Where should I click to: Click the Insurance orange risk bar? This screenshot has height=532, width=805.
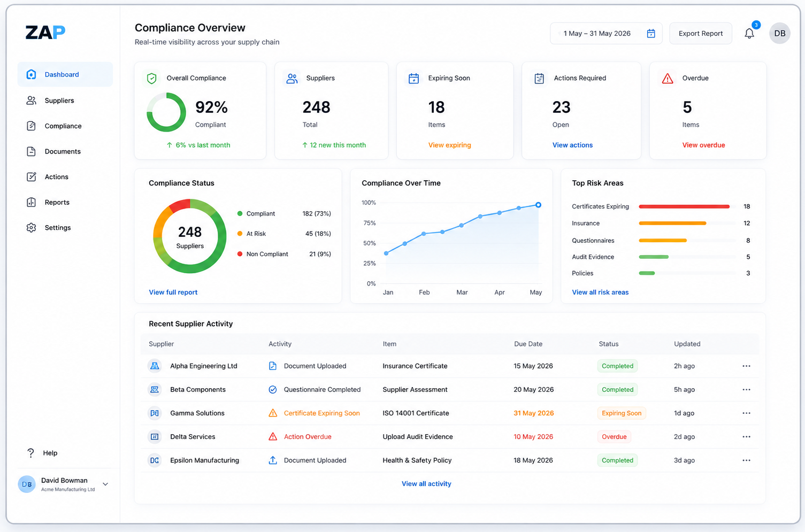[x=672, y=223]
